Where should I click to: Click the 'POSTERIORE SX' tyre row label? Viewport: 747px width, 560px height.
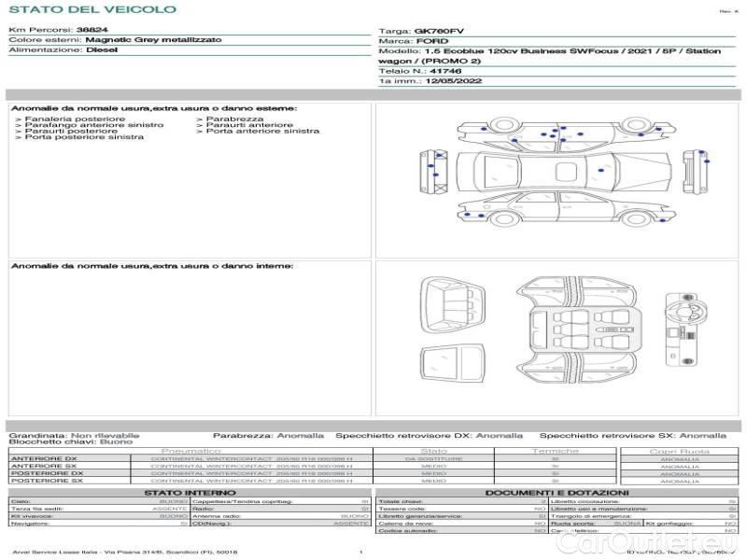tap(47, 481)
